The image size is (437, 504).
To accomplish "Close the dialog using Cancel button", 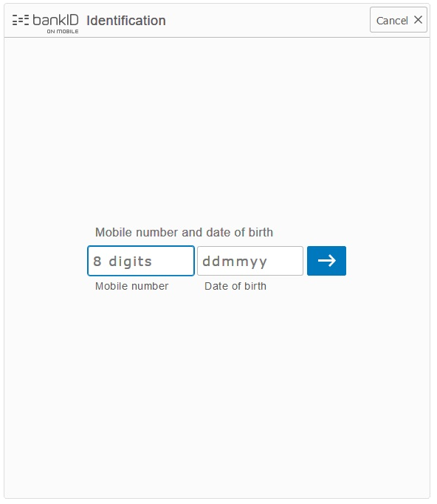I will pos(399,20).
